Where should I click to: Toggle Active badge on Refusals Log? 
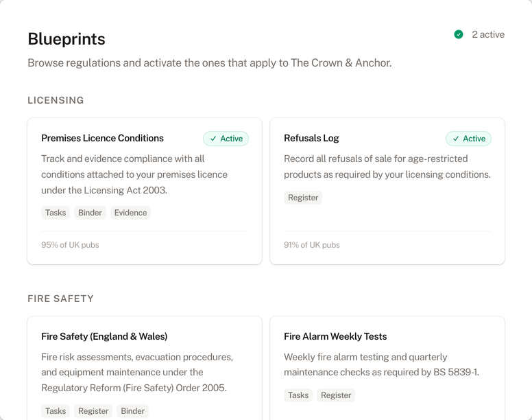pyautogui.click(x=468, y=139)
